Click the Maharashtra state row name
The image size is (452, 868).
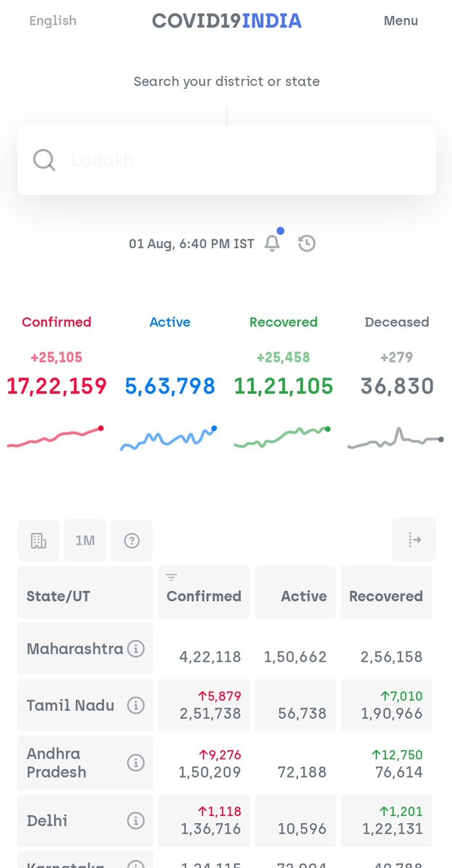tap(74, 649)
